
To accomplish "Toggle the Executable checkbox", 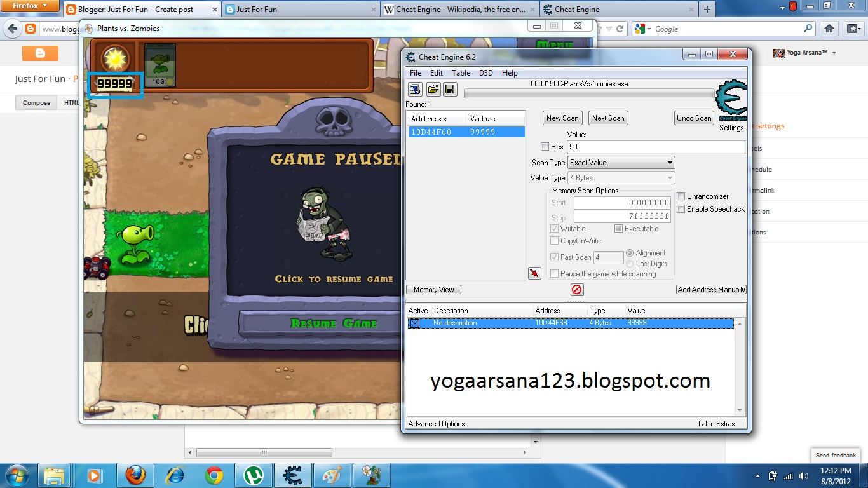I will 618,229.
